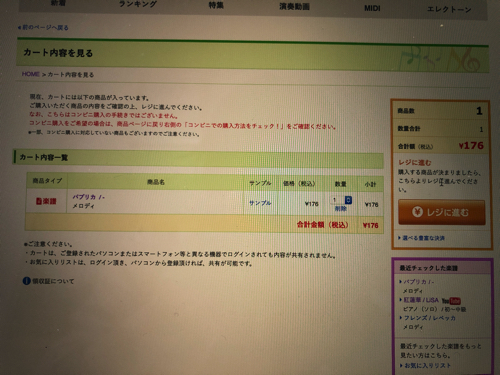Open パプリカ in recently checked scores
The height and width of the screenshot is (375, 500).
pos(419,282)
